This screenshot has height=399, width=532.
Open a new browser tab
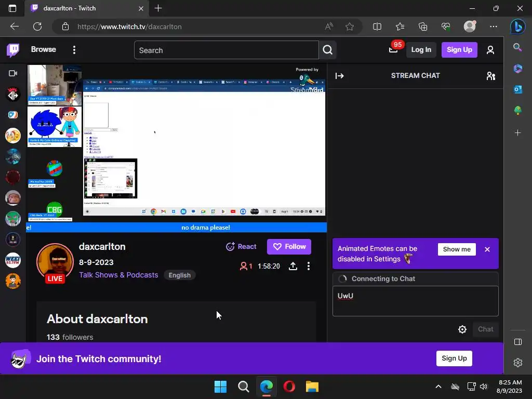[158, 8]
